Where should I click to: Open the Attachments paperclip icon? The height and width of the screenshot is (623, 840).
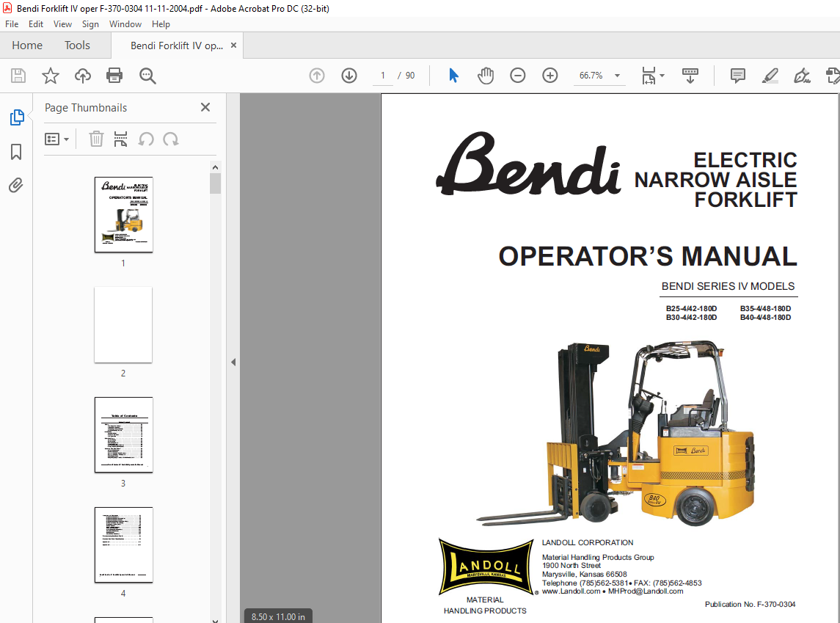(x=16, y=186)
